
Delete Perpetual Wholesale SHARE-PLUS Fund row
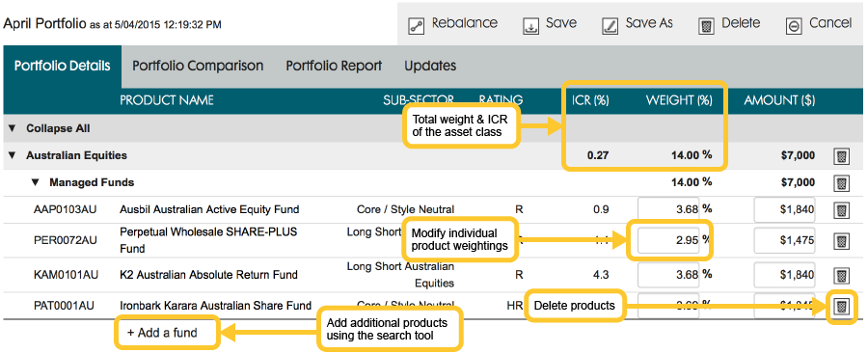tap(841, 241)
